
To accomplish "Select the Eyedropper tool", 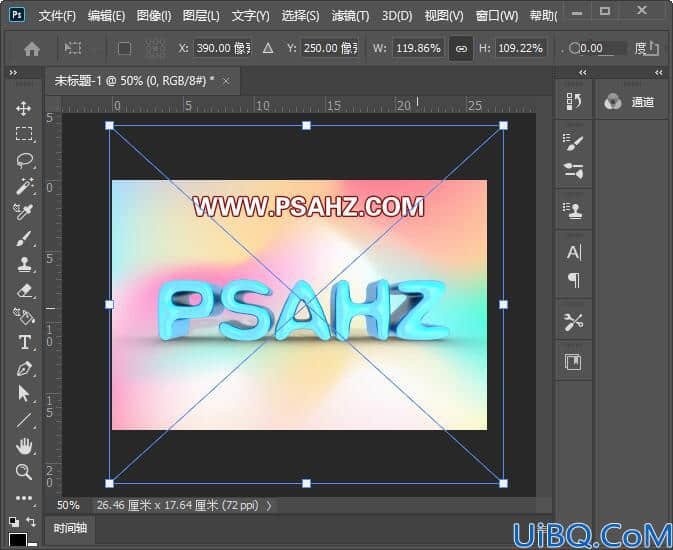I will tap(23, 212).
